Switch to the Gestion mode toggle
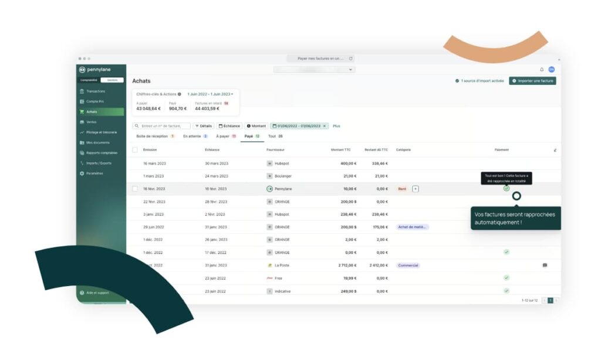This screenshot has height=364, width=601. [x=112, y=80]
